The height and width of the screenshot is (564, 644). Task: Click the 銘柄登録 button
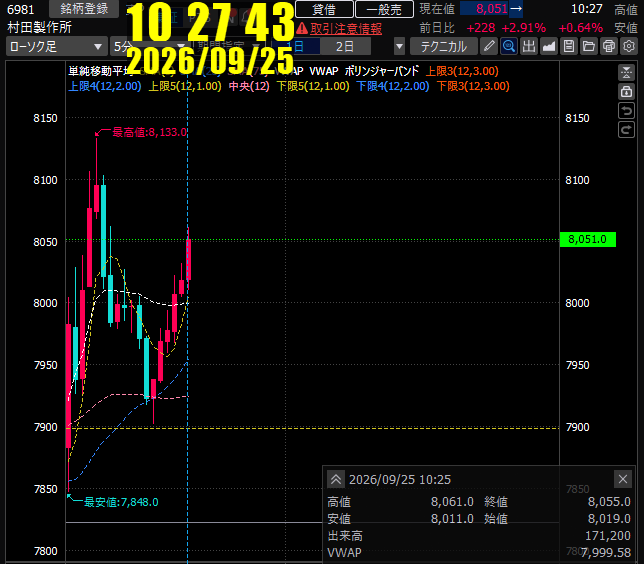coord(84,9)
